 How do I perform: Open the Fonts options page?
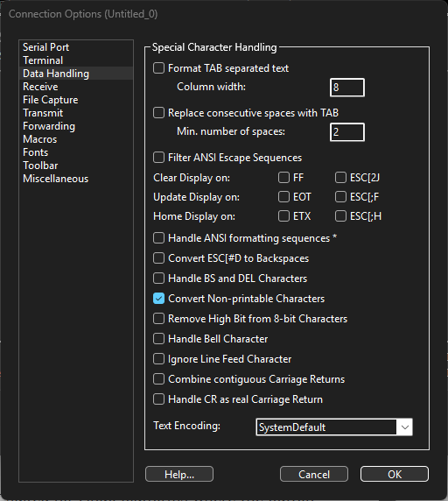(76, 152)
